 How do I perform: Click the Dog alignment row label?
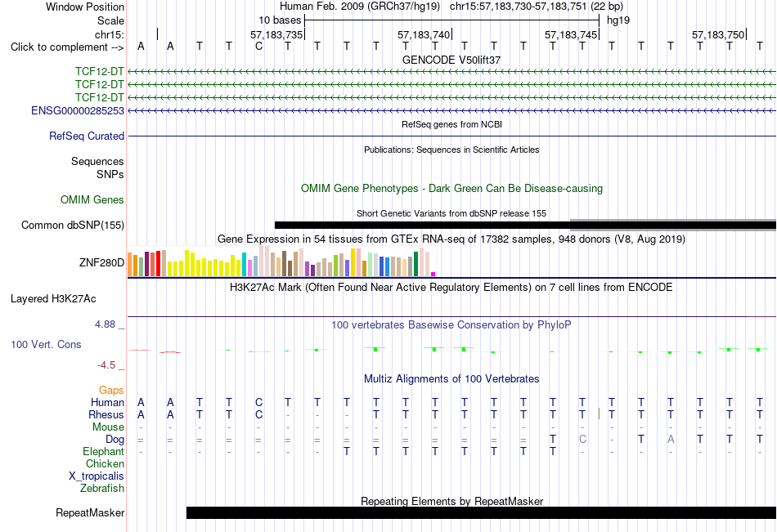[x=115, y=440]
